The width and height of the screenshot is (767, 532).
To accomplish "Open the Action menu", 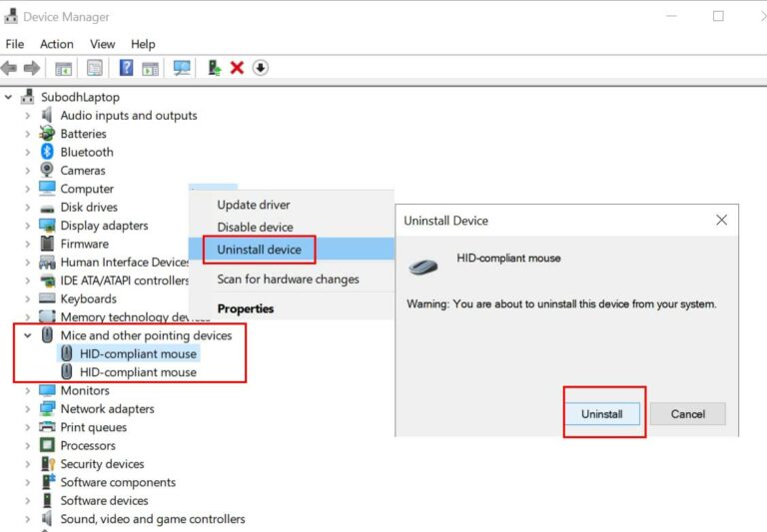I will 56,44.
